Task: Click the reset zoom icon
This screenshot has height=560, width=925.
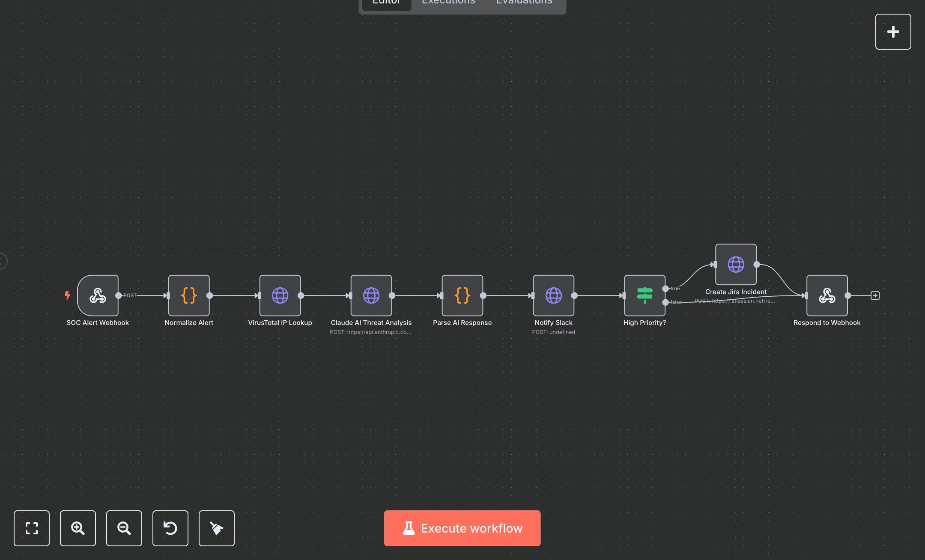Action: pos(170,528)
